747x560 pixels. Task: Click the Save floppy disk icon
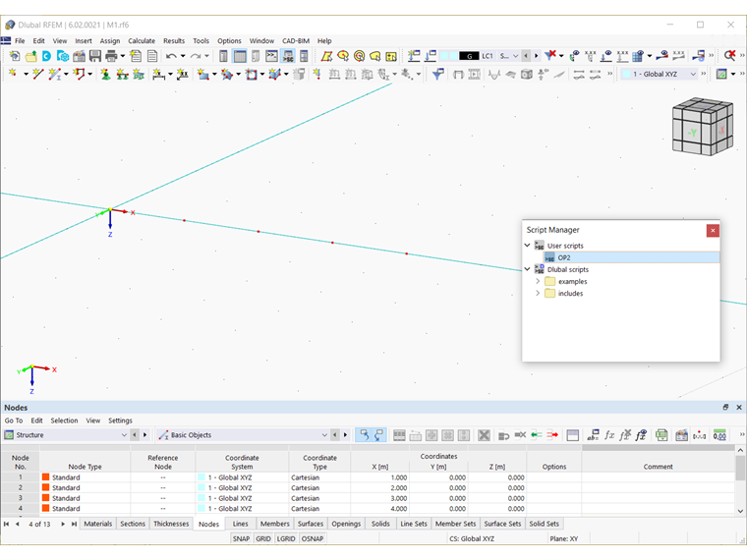(95, 56)
